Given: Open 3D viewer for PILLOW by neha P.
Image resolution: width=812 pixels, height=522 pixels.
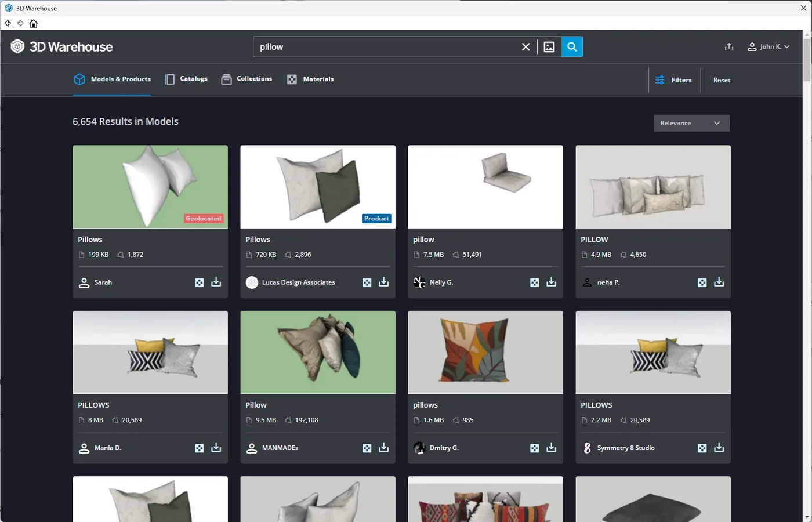Looking at the screenshot, I should pyautogui.click(x=702, y=282).
